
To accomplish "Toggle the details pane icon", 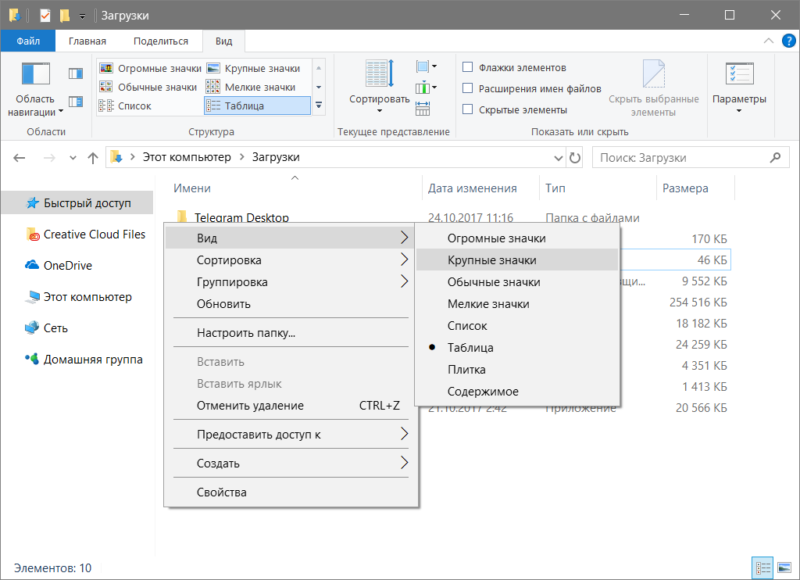I will coord(76,102).
